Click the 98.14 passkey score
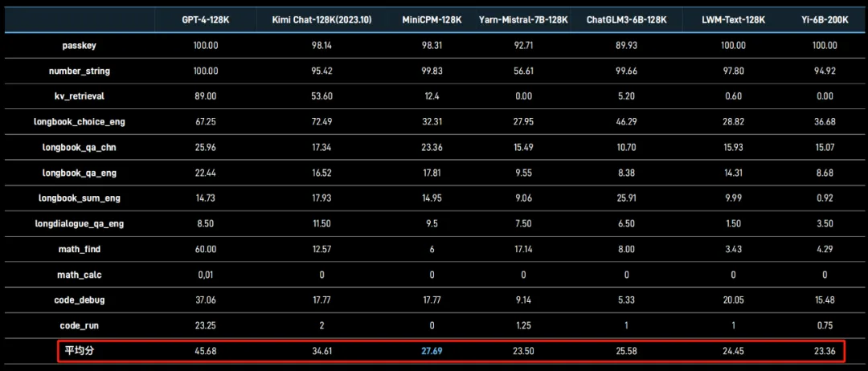This screenshot has width=868, height=371. click(x=322, y=46)
